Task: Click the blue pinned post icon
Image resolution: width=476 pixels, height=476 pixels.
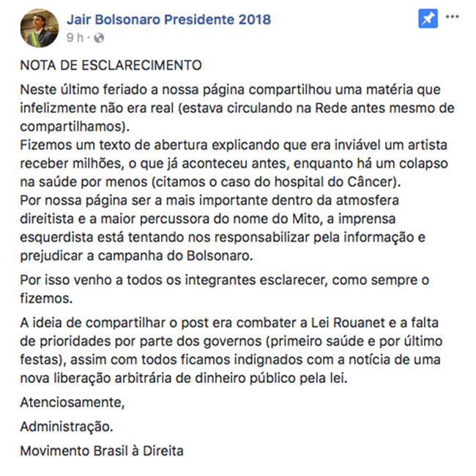Action: [428, 19]
